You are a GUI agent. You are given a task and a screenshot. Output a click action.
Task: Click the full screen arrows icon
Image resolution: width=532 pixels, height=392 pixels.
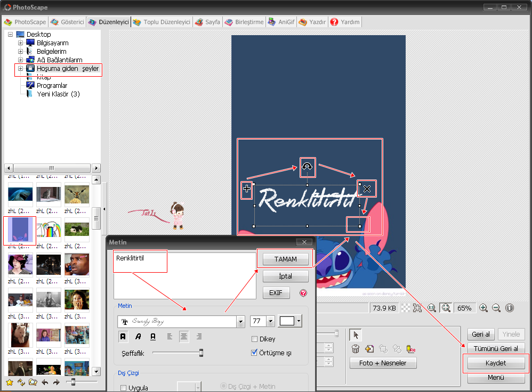[417, 308]
